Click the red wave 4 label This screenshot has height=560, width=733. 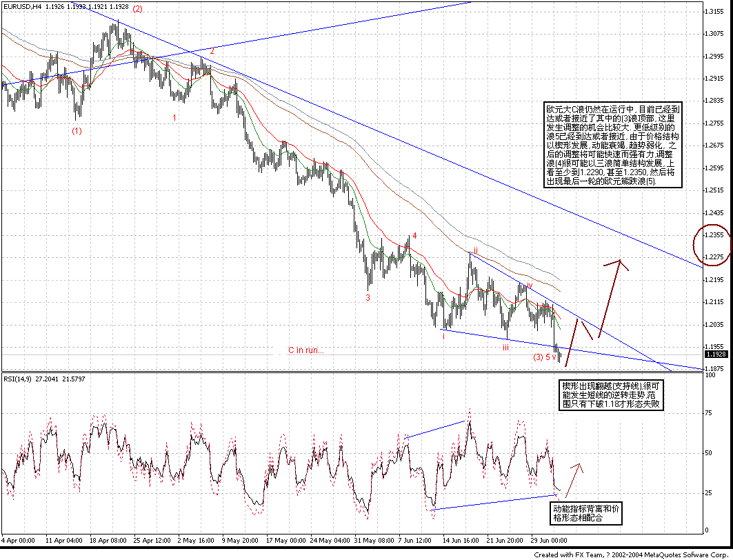click(414, 236)
